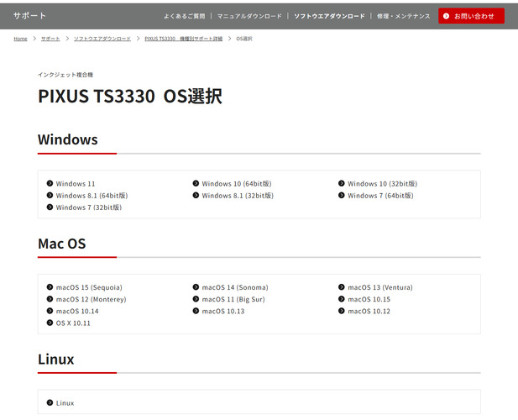Image resolution: width=518 pixels, height=420 pixels.
Task: Select macOS 15 (Sequoia)
Action: [x=89, y=287]
